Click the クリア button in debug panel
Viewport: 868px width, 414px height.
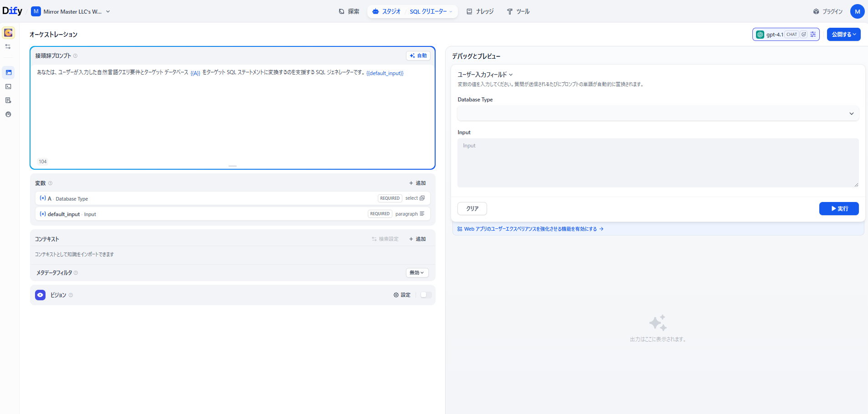pos(472,208)
